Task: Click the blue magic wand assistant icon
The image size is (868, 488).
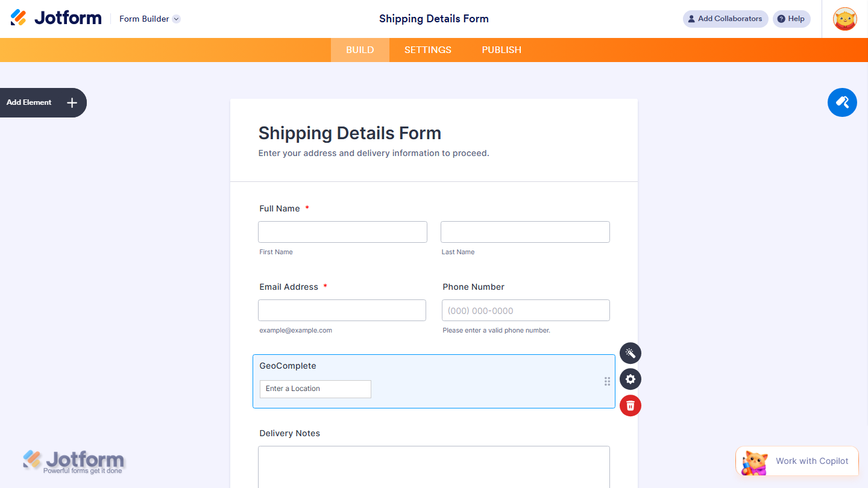Action: coord(842,102)
